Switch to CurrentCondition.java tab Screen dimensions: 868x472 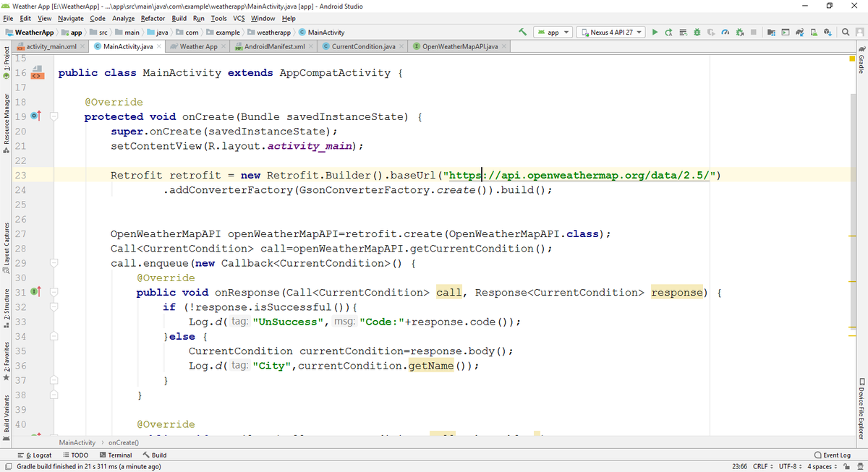coord(363,47)
